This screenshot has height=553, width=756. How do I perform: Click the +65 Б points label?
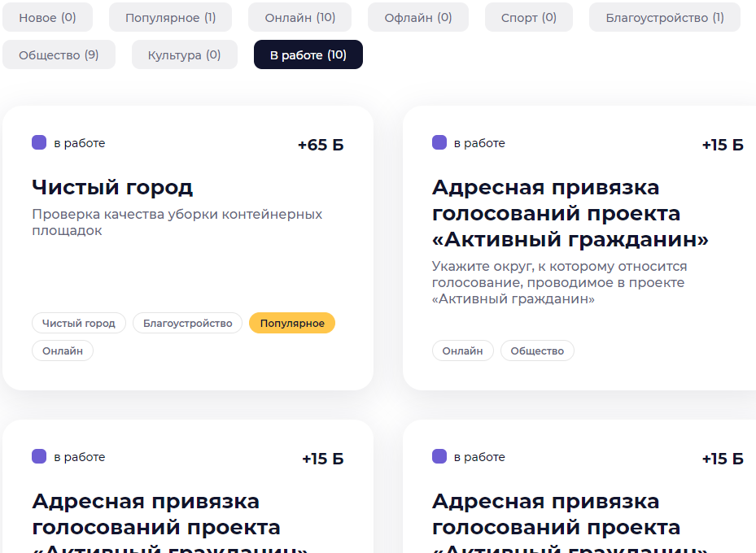point(321,145)
